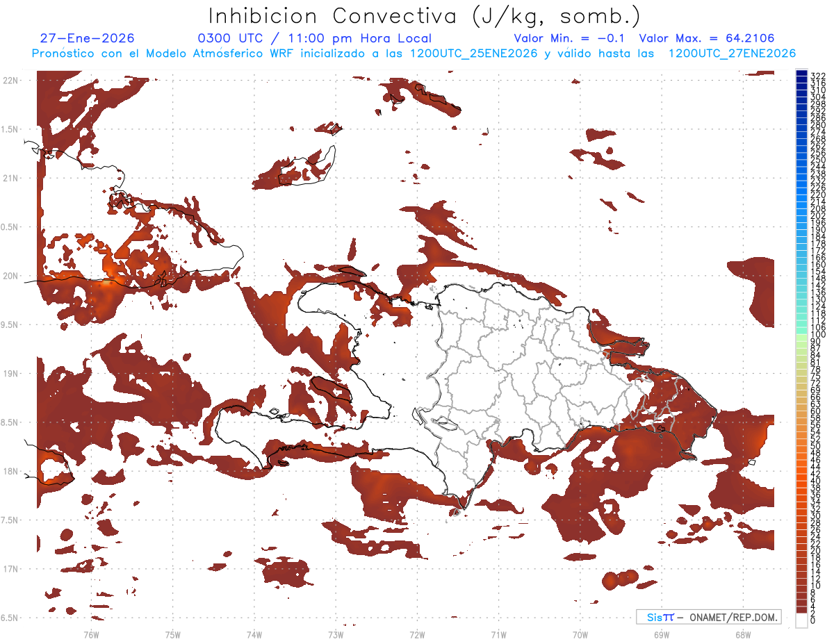This screenshot has width=834, height=644.
Task: Click the 17N latitude label
Action: [10, 569]
